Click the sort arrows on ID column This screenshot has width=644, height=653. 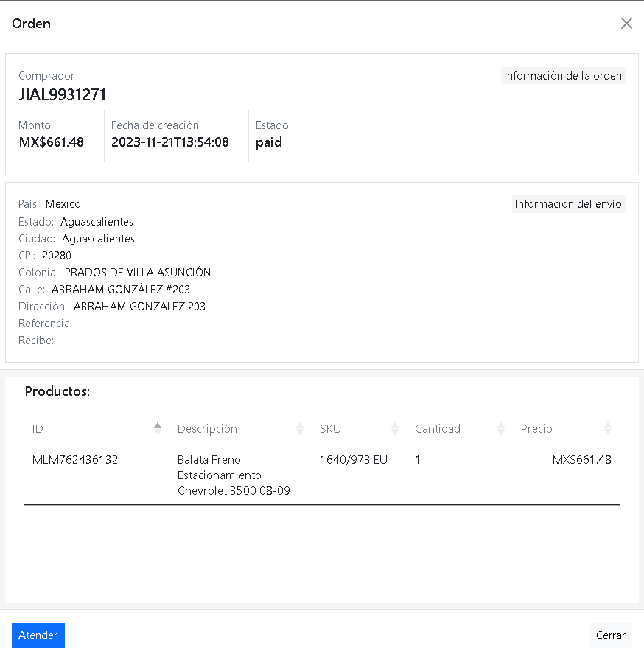click(x=157, y=428)
